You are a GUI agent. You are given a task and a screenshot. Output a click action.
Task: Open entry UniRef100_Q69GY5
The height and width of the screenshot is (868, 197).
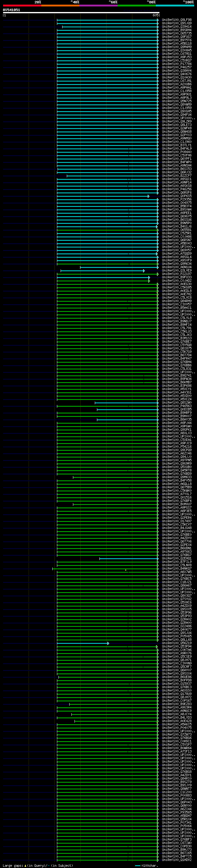(x=176, y=216)
